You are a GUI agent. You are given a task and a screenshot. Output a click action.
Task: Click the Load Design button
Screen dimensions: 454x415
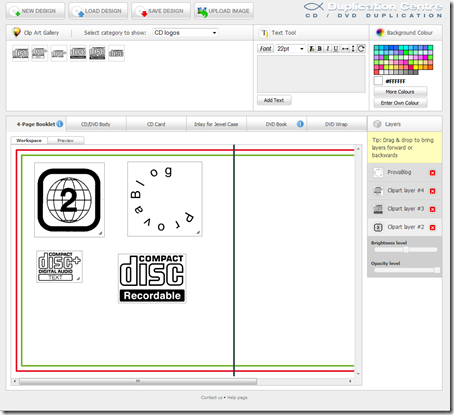click(x=98, y=11)
